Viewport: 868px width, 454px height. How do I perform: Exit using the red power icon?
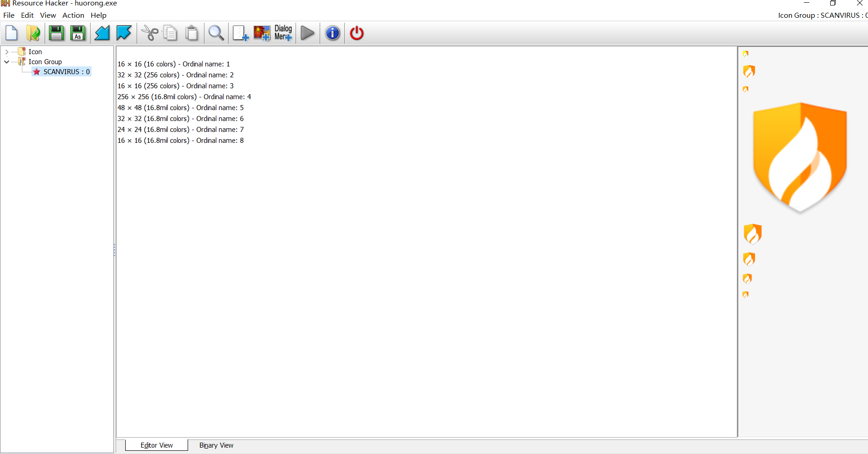[x=357, y=33]
